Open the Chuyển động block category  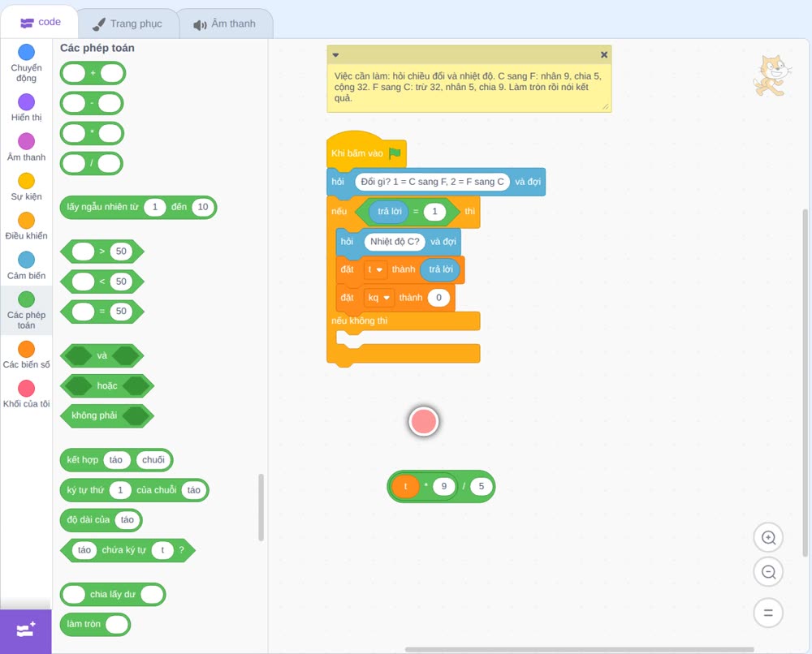click(x=26, y=62)
